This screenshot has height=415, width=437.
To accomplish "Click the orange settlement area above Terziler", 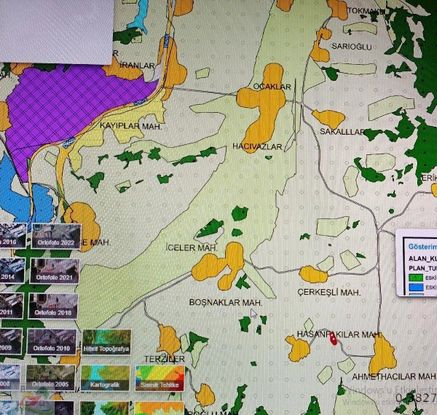I will 168,340.
